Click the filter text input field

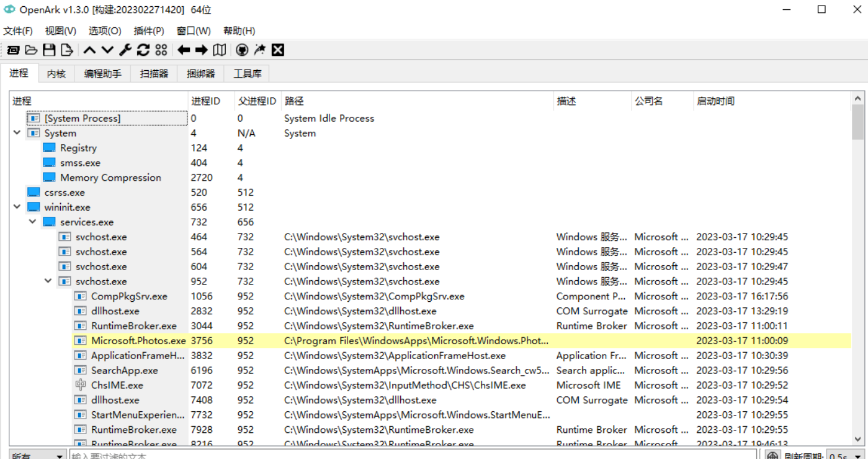pyautogui.click(x=248, y=455)
